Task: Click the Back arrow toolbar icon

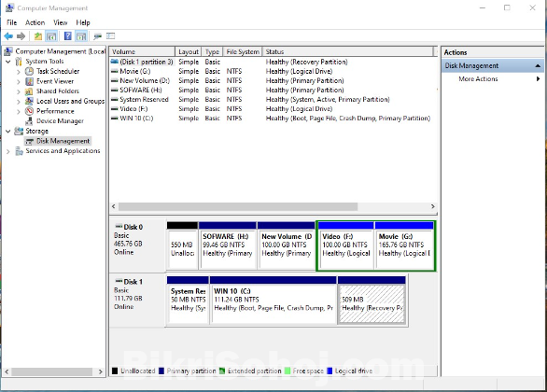Action: pos(8,35)
